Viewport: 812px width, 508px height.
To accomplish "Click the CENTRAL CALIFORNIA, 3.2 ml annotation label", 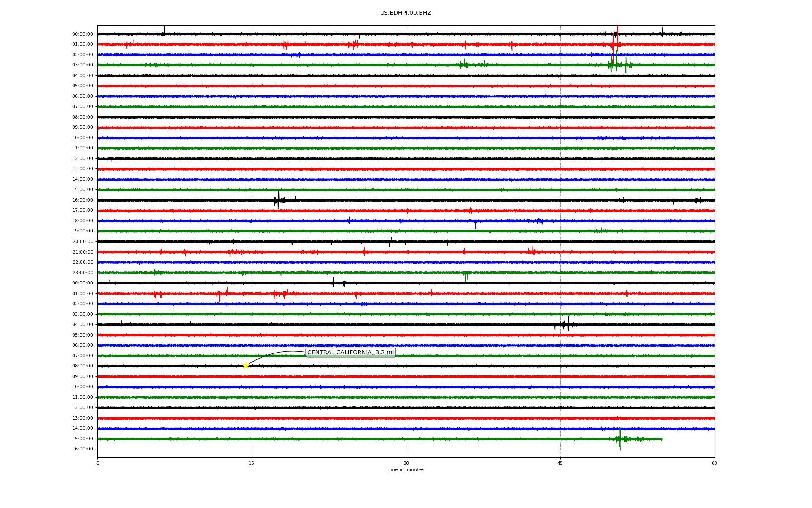I will (350, 352).
